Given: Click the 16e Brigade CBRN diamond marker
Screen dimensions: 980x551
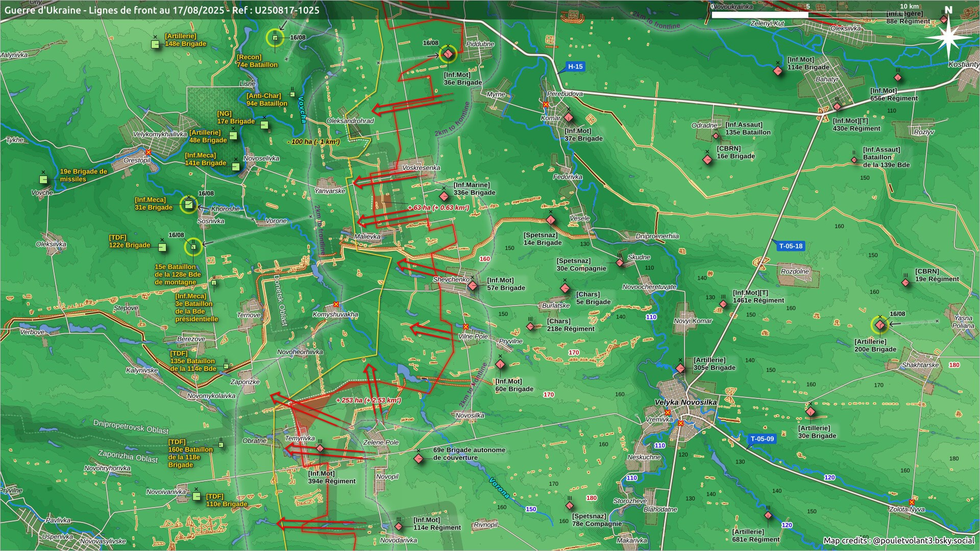Looking at the screenshot, I should (707, 160).
